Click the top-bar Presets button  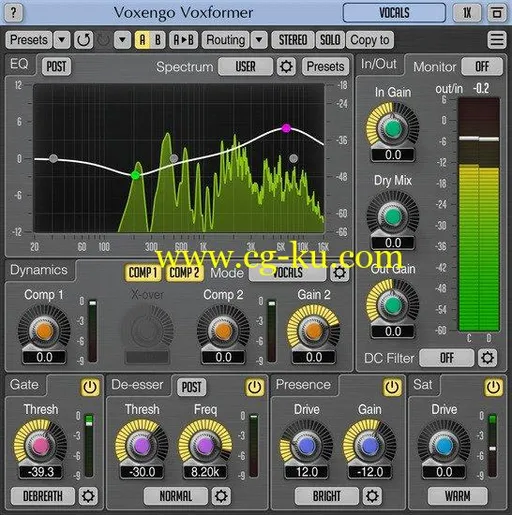(29, 40)
